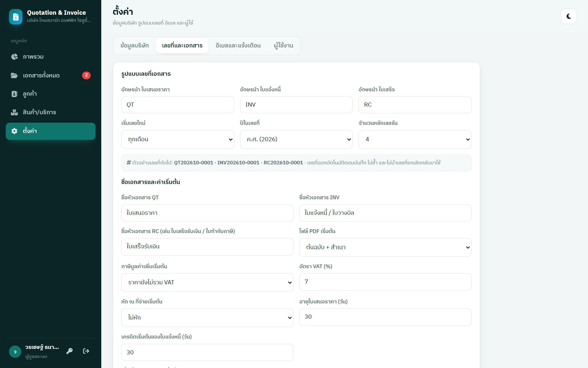Open the จำนวนหลักเลขรัน dropdown showing 4
Image resolution: width=588 pixels, height=368 pixels.
[415, 139]
